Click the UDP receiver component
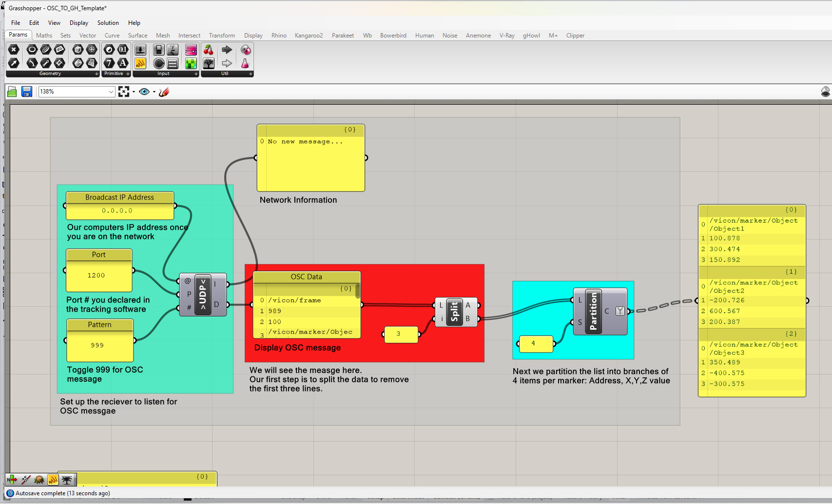Viewport: 832px width, 504px height. [203, 295]
